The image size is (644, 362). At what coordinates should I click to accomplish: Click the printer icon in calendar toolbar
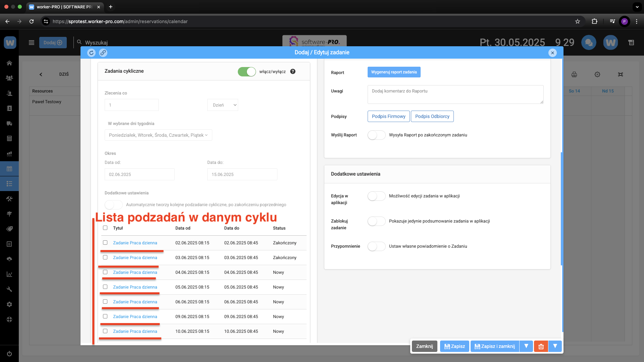(574, 74)
